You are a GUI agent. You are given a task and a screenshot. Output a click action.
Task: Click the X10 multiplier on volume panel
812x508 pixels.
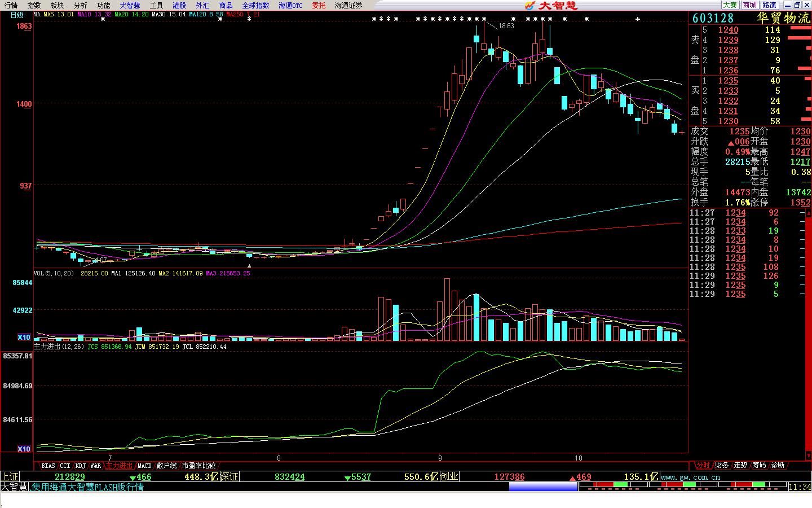point(24,338)
